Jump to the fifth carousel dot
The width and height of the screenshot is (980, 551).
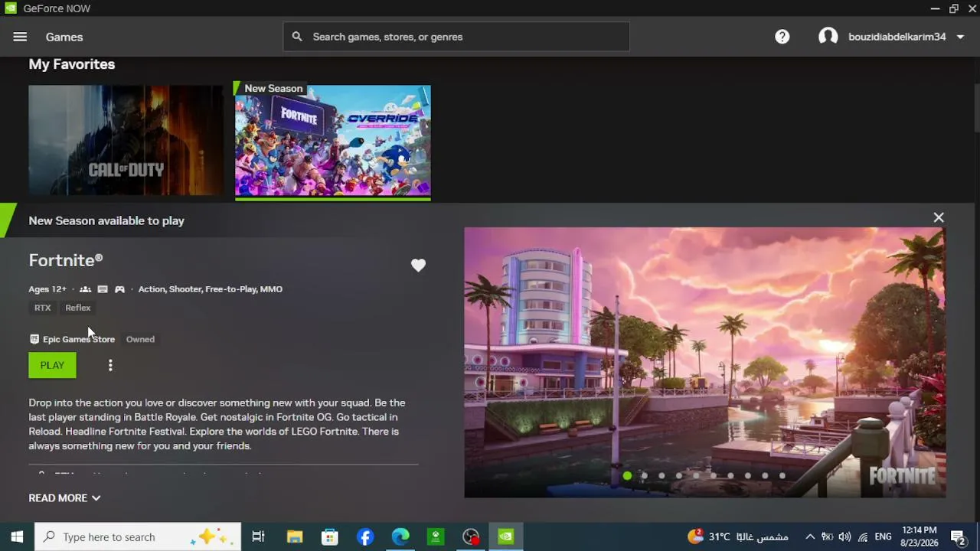click(696, 476)
